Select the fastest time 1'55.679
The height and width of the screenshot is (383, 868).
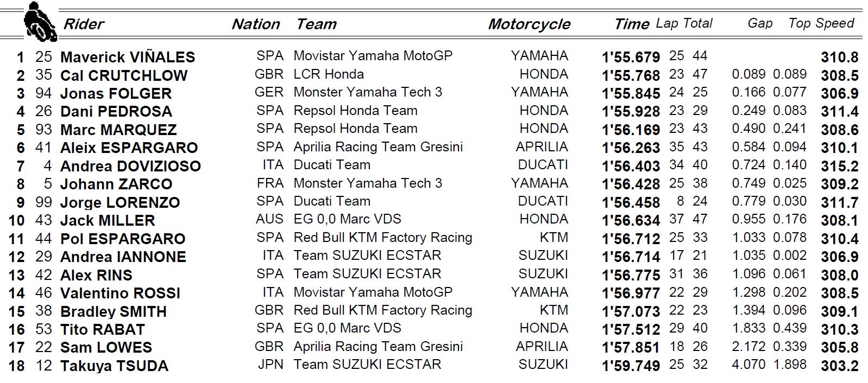631,58
